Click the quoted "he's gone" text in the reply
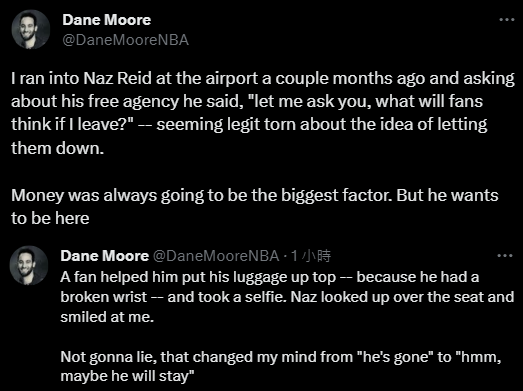The image size is (523, 391). [x=395, y=357]
